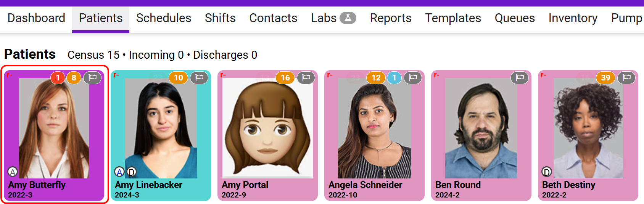Switch to the Schedules tab
The image size is (644, 204).
click(x=164, y=18)
